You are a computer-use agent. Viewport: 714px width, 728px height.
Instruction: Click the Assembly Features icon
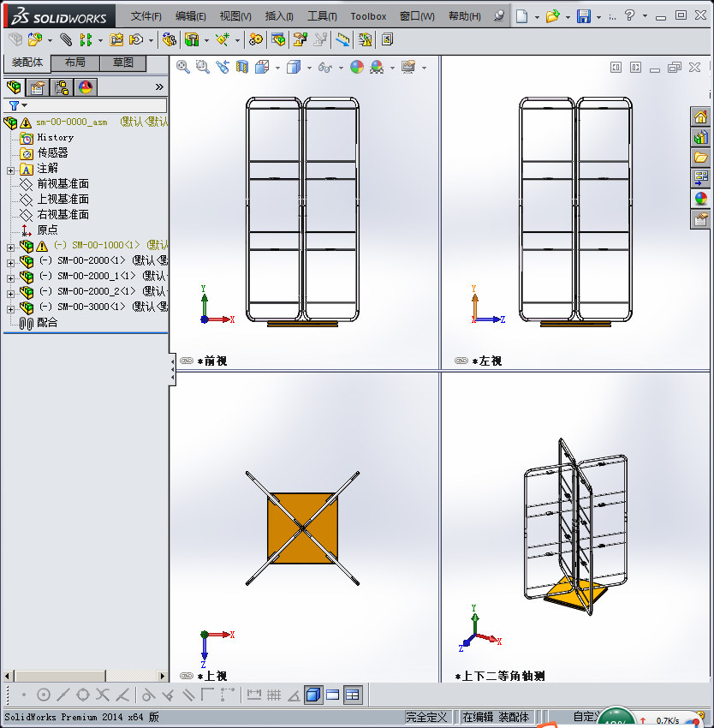pyautogui.click(x=192, y=40)
